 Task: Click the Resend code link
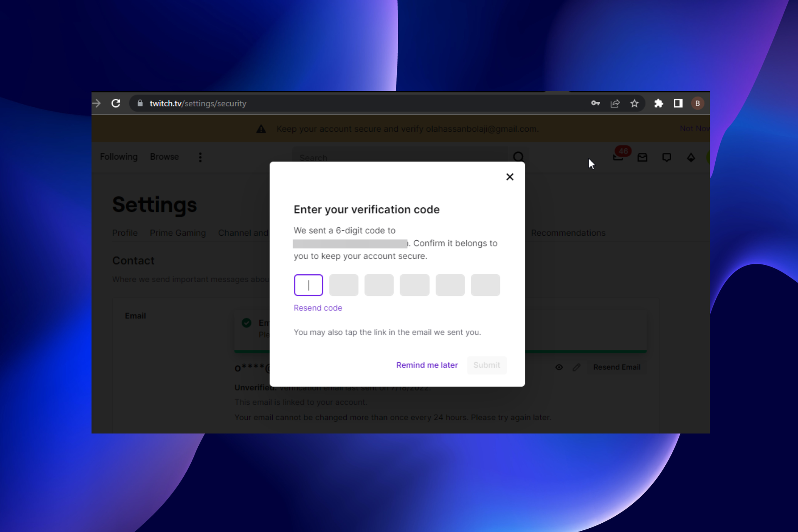[318, 308]
